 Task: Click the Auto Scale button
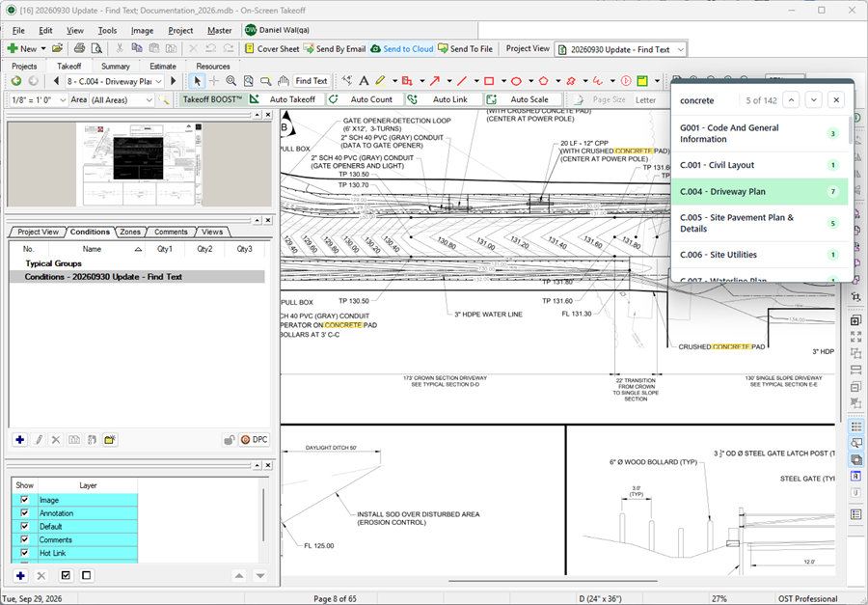[x=523, y=99]
